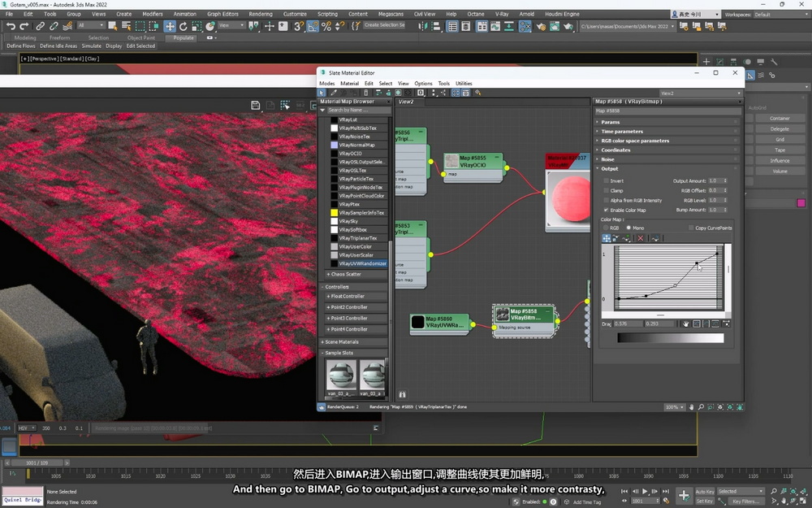Click the Pan hand icon below curve
Viewport: 812px width, 508px height.
point(685,323)
